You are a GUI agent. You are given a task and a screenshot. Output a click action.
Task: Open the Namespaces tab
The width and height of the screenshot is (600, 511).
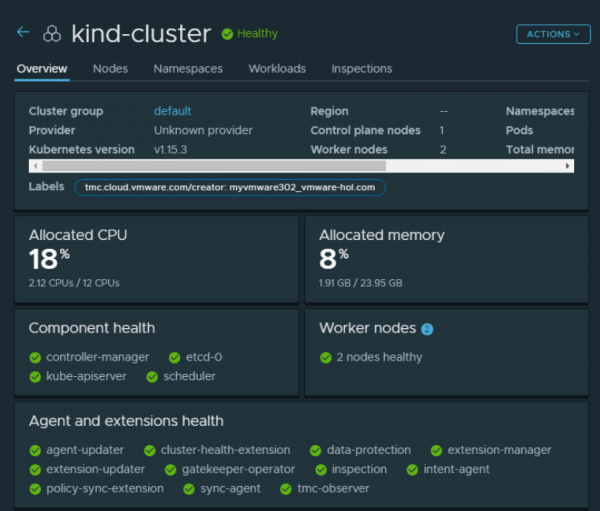(x=188, y=69)
